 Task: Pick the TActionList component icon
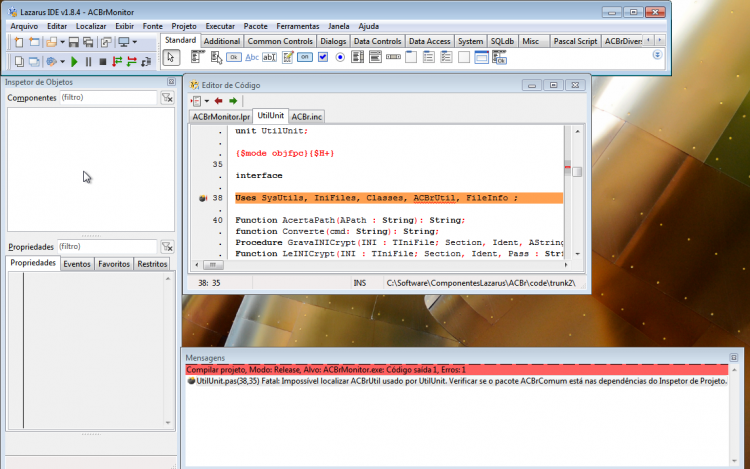tap(499, 57)
